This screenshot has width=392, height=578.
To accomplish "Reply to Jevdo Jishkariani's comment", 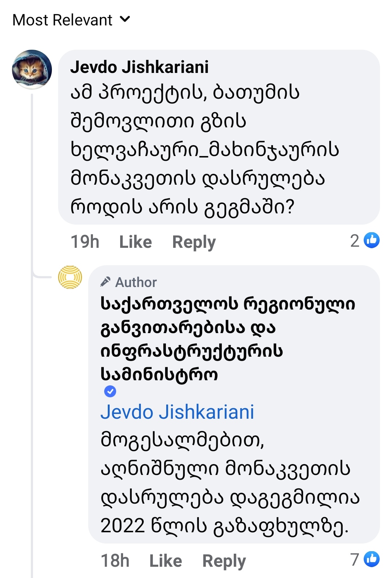I will pyautogui.click(x=194, y=242).
